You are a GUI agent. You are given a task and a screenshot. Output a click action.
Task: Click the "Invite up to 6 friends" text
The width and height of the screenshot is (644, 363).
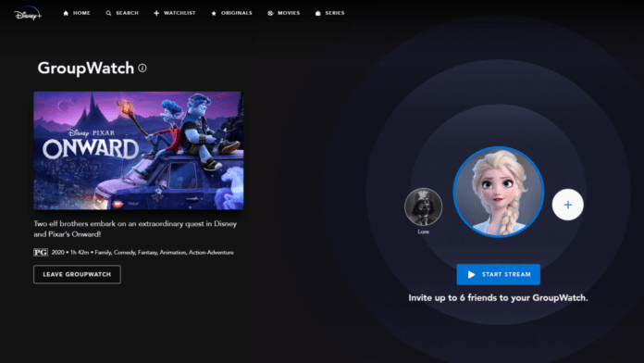point(498,297)
